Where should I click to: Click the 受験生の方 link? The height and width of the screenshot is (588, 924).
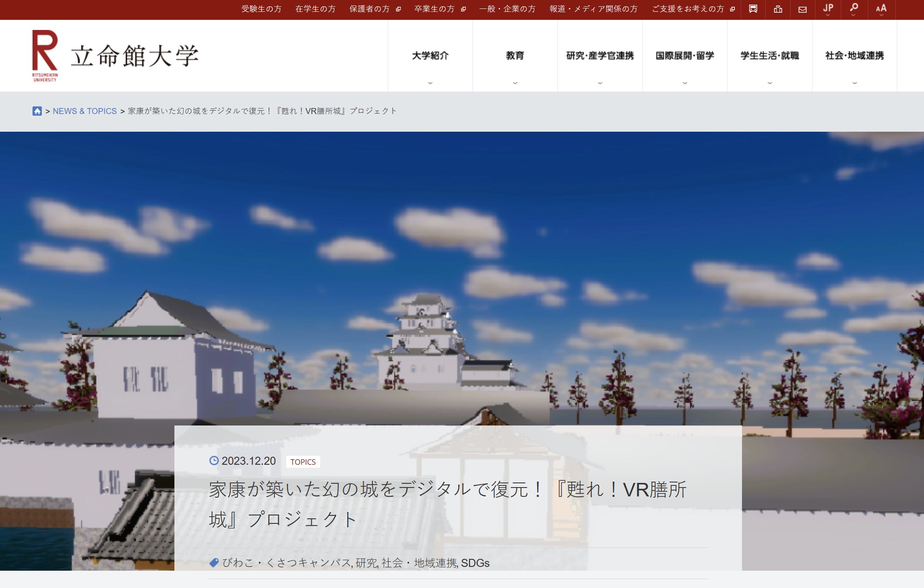[x=261, y=9]
